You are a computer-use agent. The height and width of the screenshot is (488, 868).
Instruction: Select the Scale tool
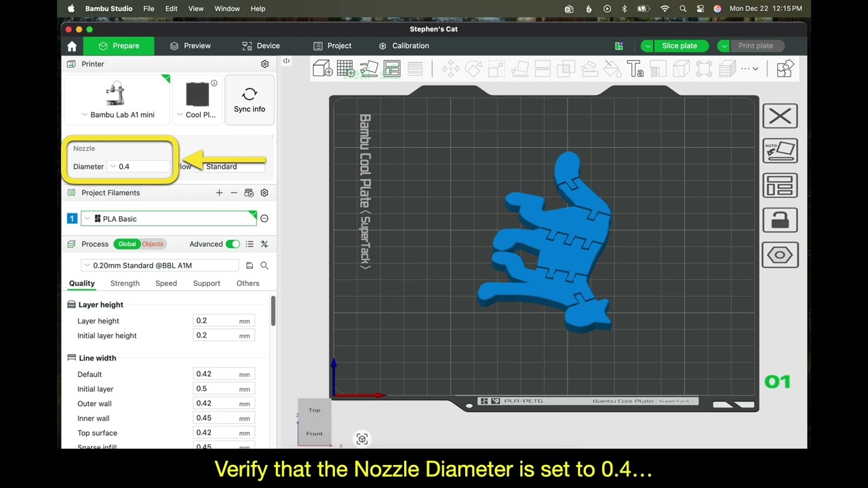tap(496, 68)
